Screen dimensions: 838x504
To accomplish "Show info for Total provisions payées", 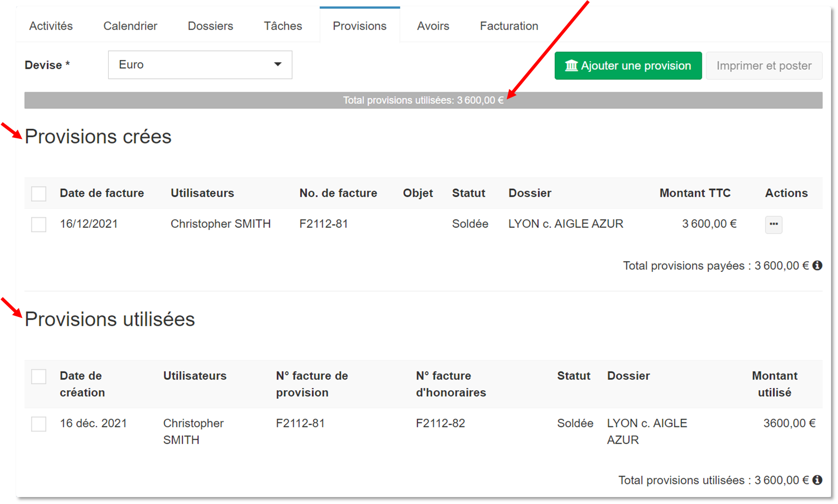I will pyautogui.click(x=818, y=265).
